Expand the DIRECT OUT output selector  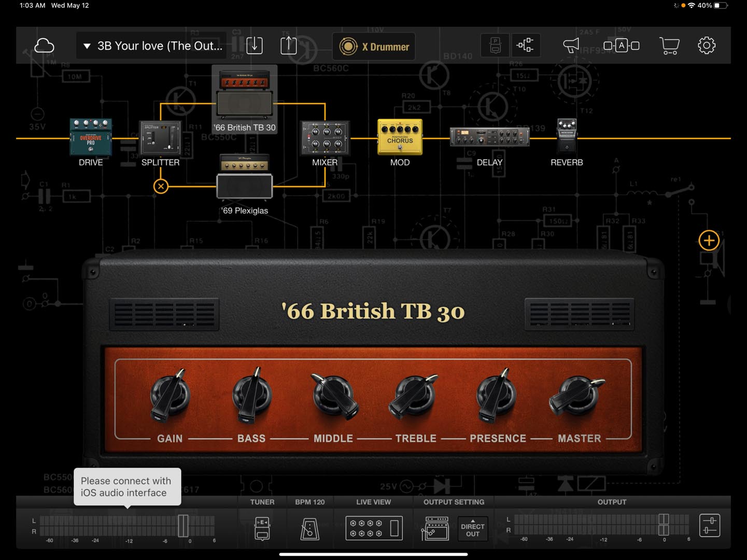[x=473, y=529]
